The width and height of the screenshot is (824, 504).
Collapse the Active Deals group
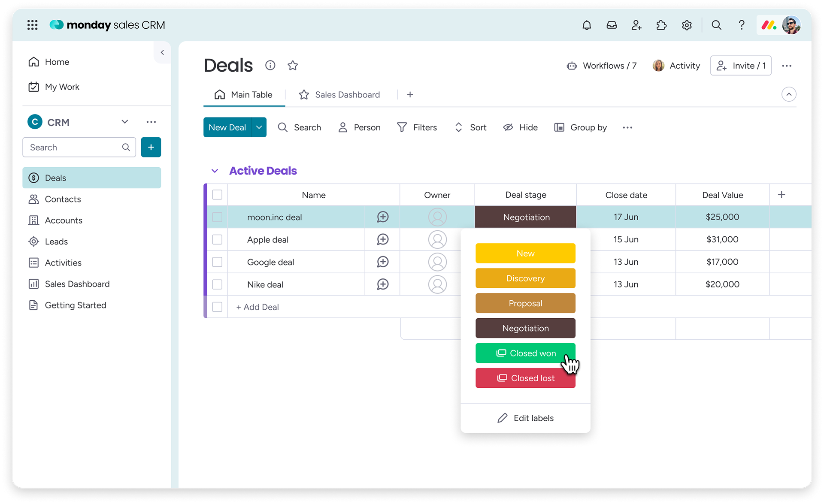[x=215, y=171]
